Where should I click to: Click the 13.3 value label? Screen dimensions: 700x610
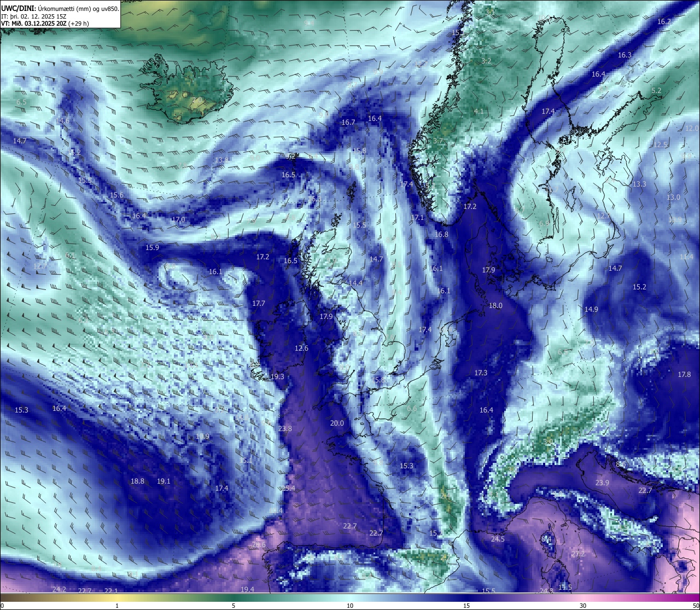(x=639, y=184)
